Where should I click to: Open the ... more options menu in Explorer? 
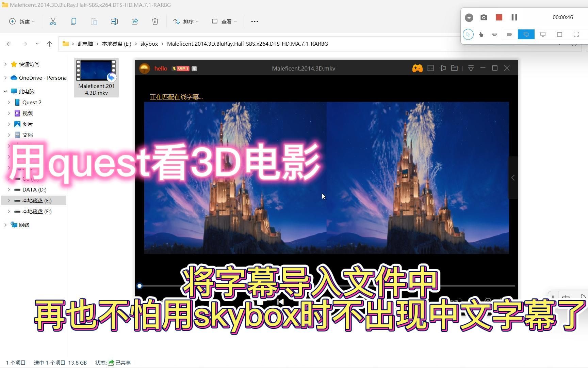(x=255, y=21)
